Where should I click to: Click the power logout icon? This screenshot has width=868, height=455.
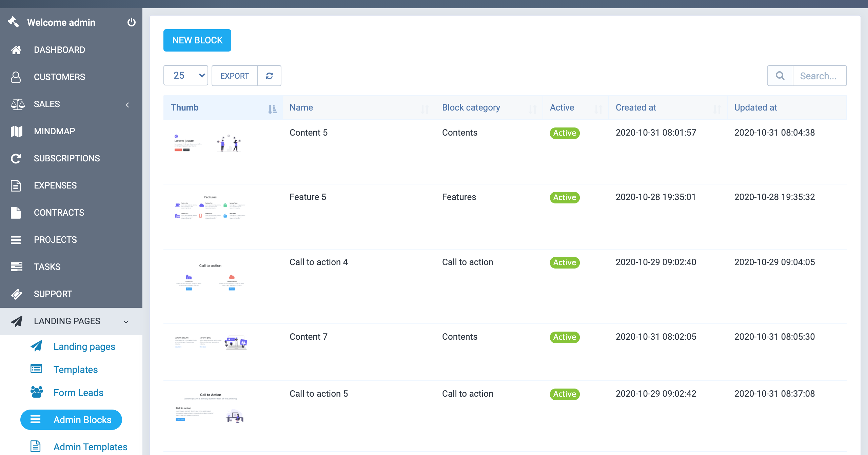131,22
